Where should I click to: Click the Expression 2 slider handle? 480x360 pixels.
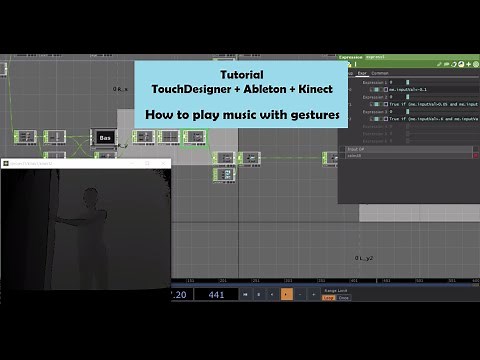tap(407, 97)
